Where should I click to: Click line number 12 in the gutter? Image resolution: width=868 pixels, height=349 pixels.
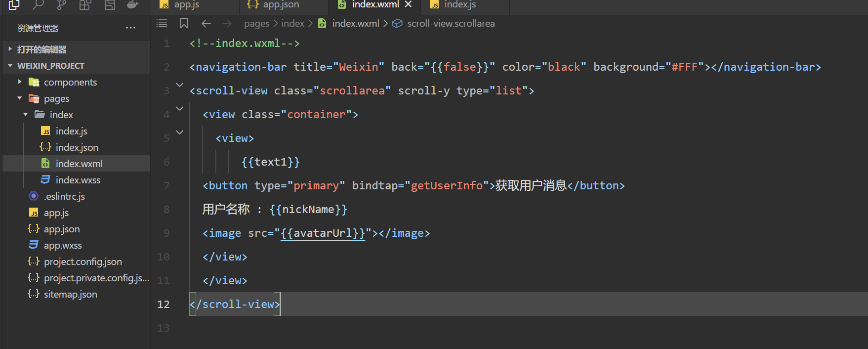pyautogui.click(x=163, y=304)
